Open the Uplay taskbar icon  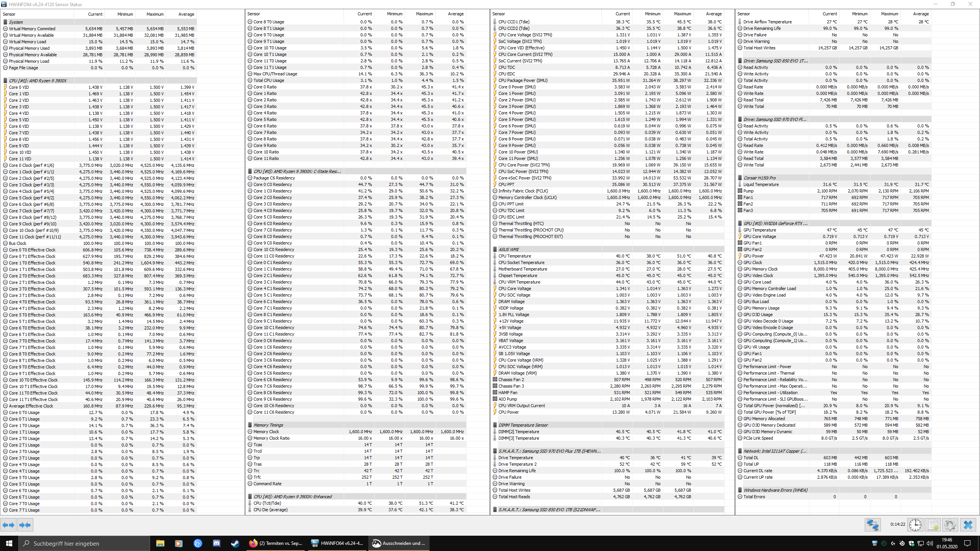(198, 543)
